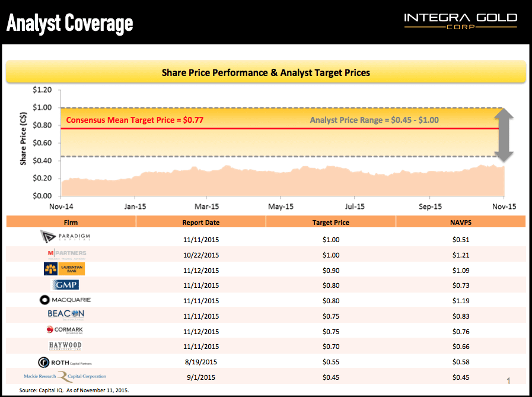Click the Nov-15 x-axis label

coord(504,207)
